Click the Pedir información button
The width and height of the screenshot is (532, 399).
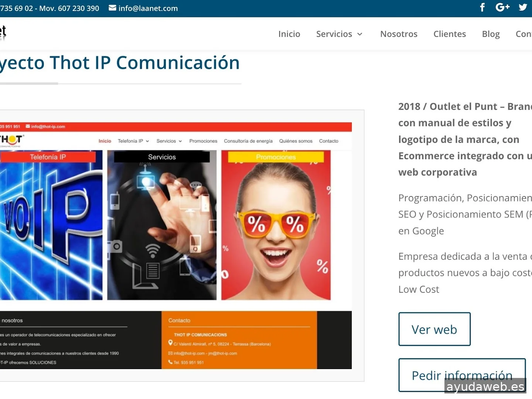click(x=462, y=375)
